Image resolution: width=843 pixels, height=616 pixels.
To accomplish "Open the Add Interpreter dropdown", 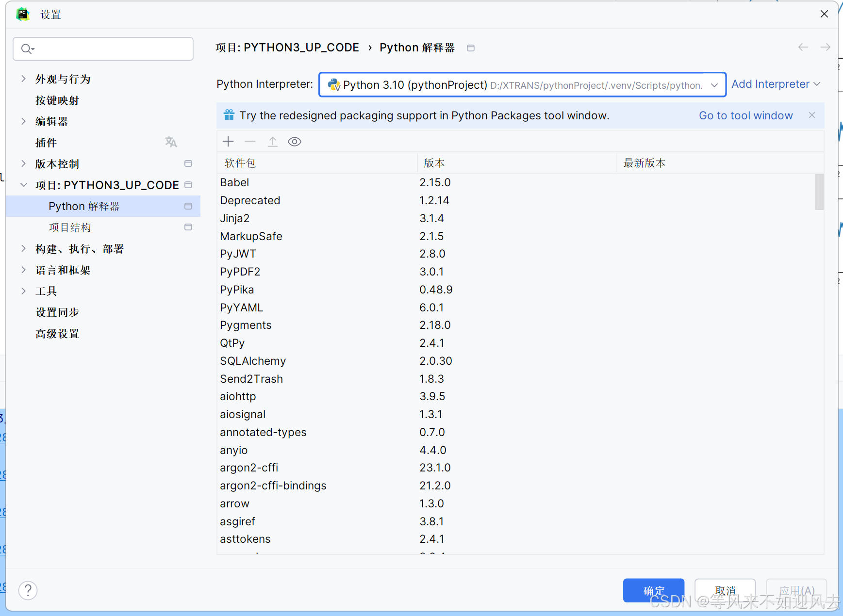I will 776,84.
